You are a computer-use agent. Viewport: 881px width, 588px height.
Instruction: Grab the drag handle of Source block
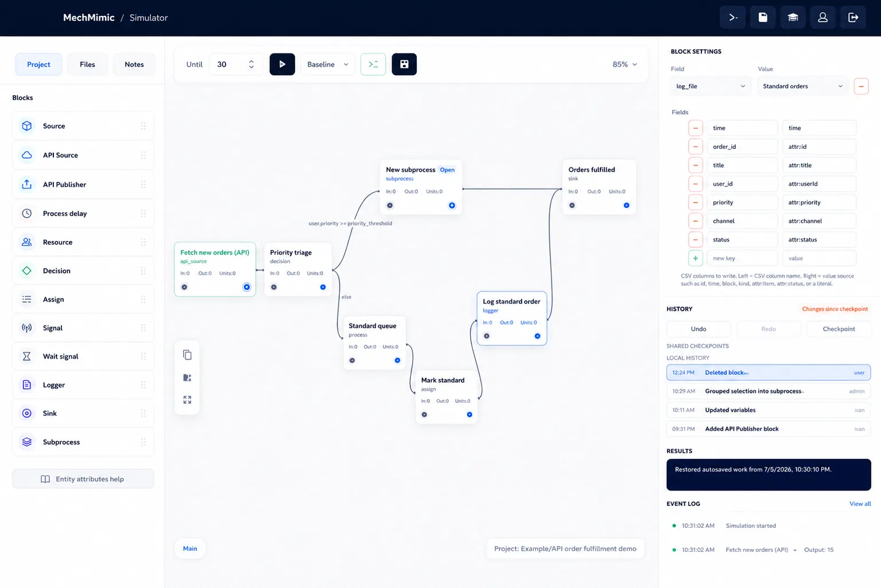(x=143, y=126)
